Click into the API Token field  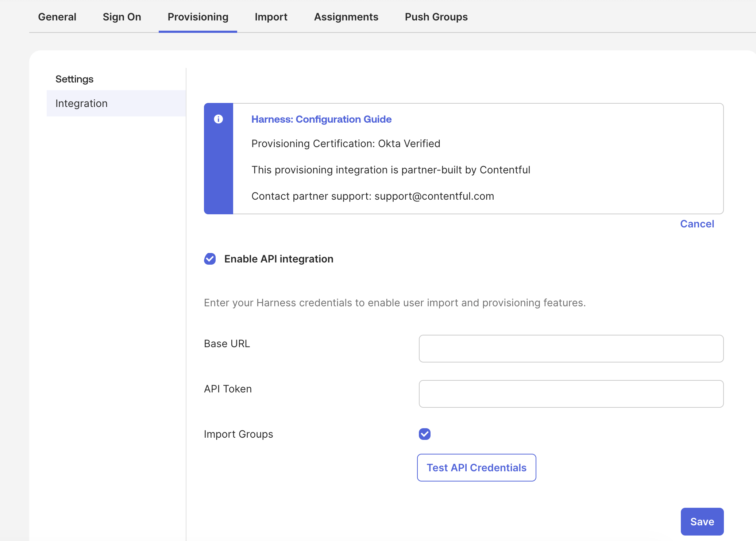click(x=571, y=394)
